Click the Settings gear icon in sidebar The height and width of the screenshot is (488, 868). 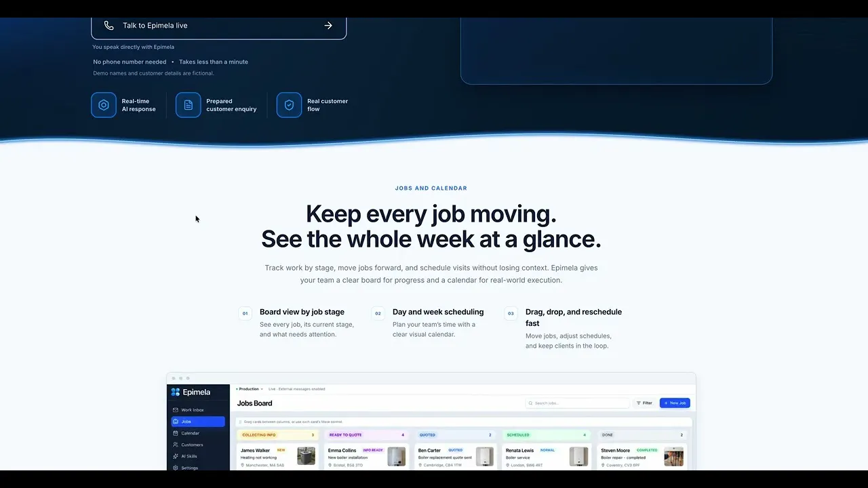coord(176,468)
